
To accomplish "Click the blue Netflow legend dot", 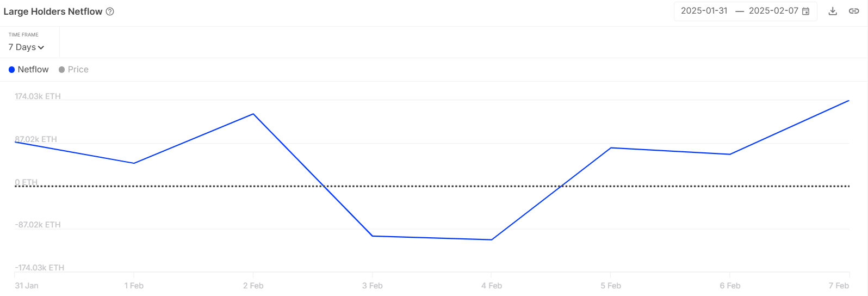I will click(11, 70).
